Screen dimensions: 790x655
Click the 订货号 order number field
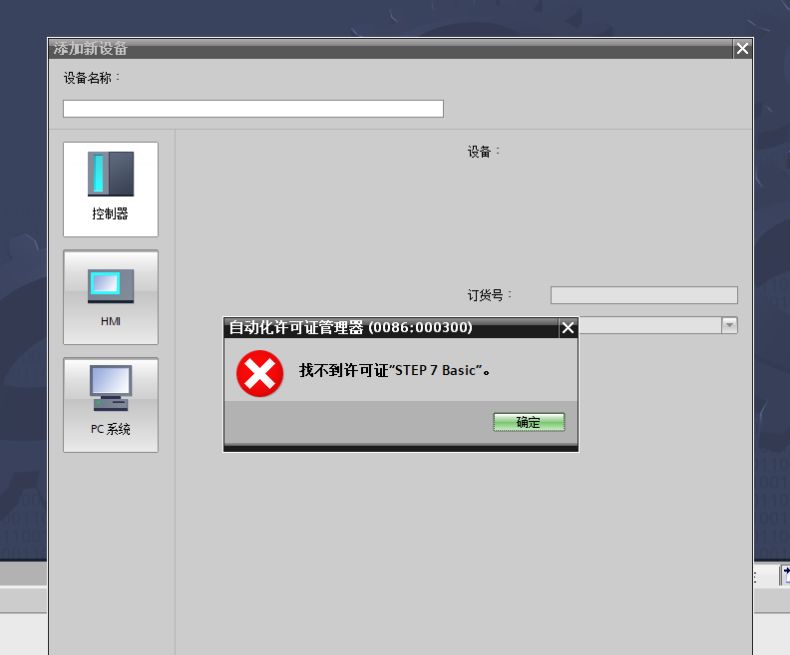[x=644, y=295]
